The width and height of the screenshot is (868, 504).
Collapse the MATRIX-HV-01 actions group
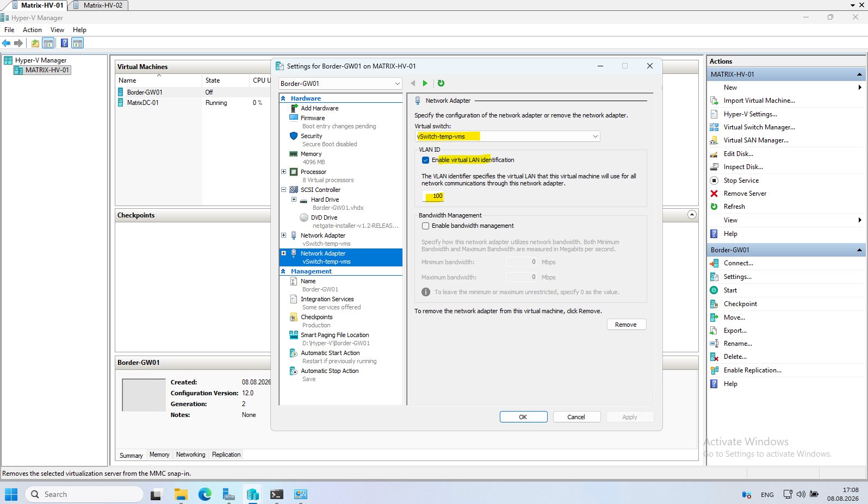pos(859,74)
